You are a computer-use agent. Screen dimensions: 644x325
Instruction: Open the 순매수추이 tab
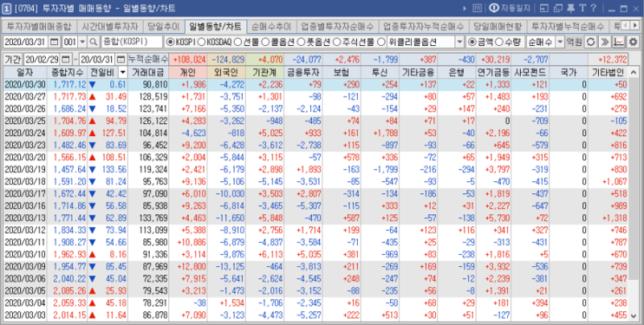pos(271,27)
